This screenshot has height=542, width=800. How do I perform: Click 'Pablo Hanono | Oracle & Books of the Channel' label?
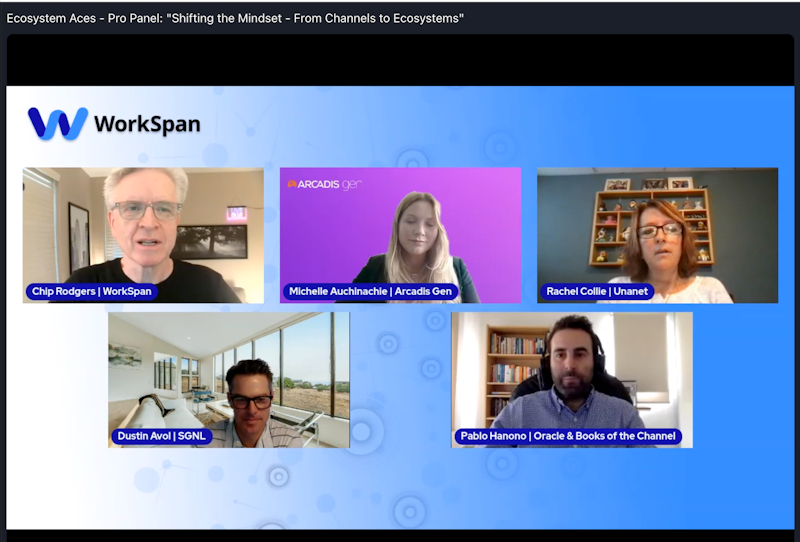(568, 436)
